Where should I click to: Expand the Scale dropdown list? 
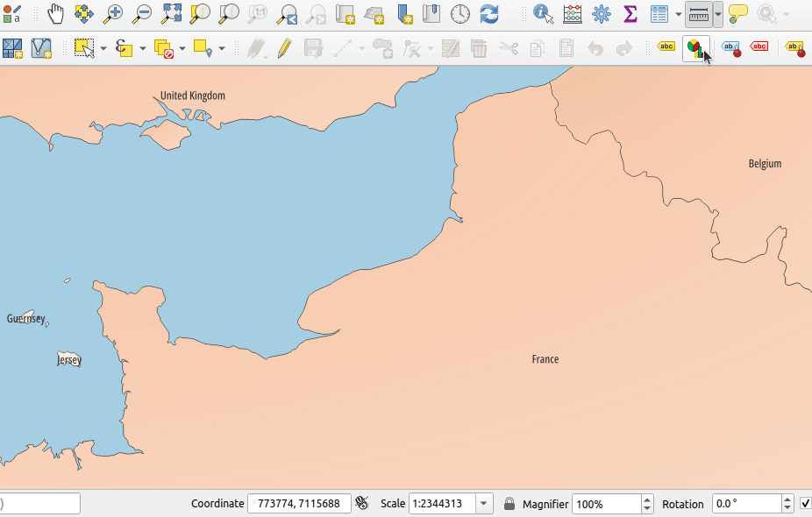(485, 504)
